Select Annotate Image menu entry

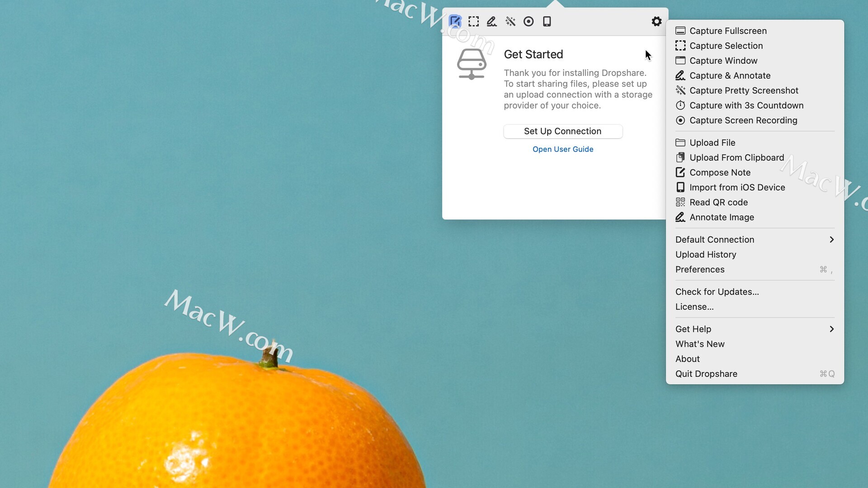(x=755, y=217)
